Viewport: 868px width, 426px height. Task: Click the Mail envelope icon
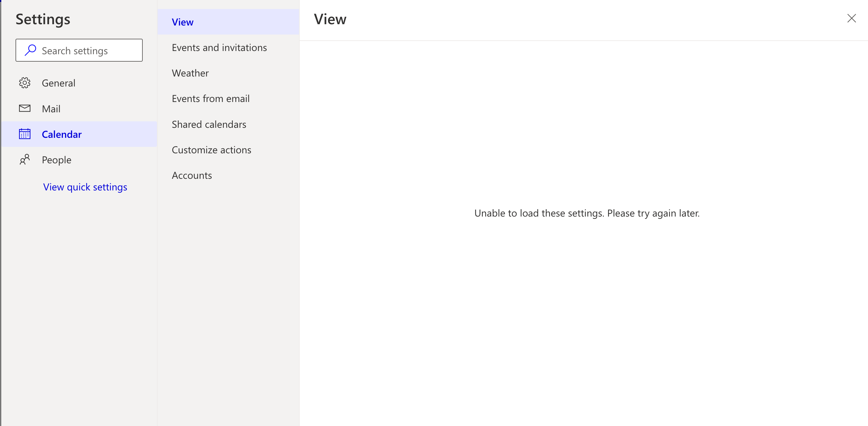tap(25, 108)
